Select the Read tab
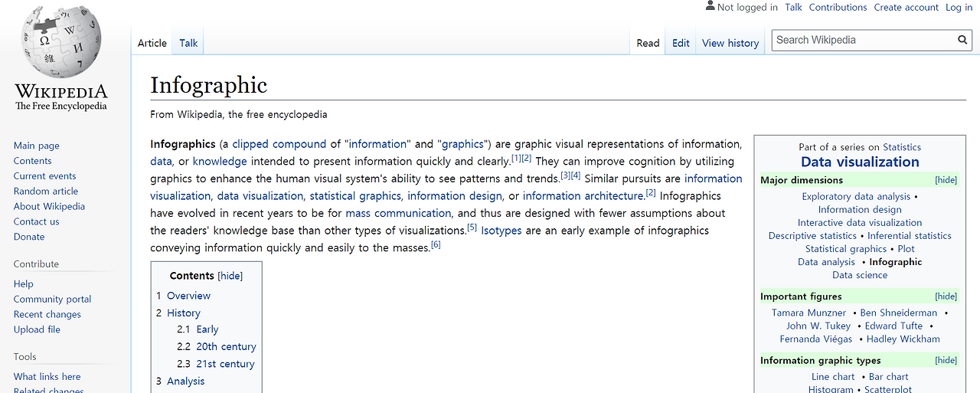Screen dimensions: 980x393 pos(648,43)
